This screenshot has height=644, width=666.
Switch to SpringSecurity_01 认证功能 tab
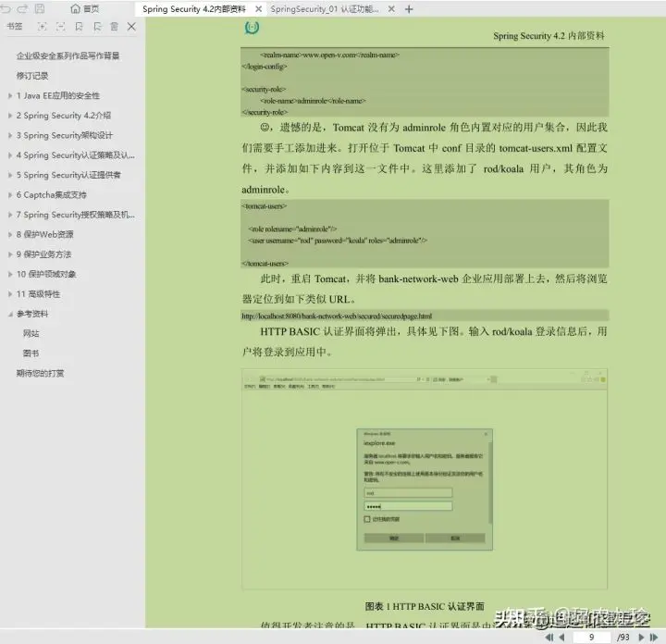point(325,9)
